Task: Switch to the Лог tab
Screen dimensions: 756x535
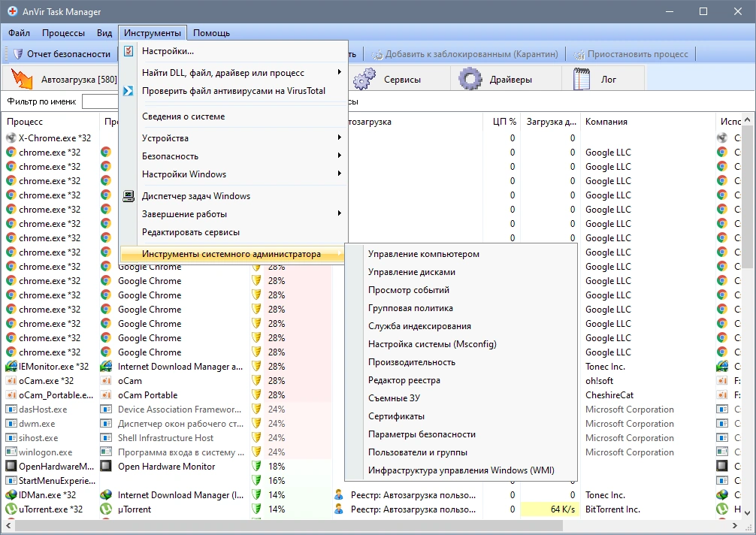Action: click(x=603, y=80)
